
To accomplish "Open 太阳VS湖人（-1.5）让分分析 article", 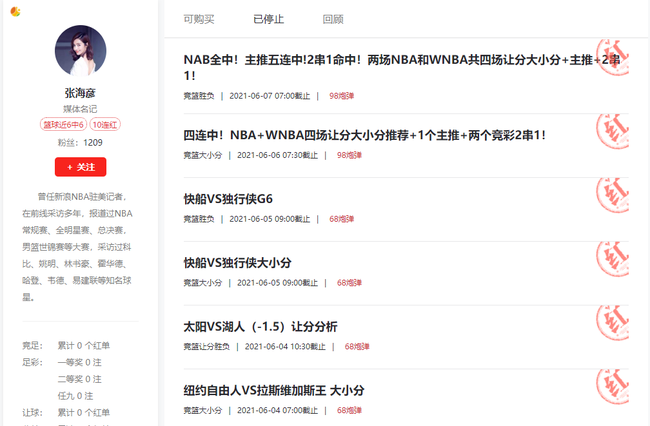I will (x=260, y=327).
